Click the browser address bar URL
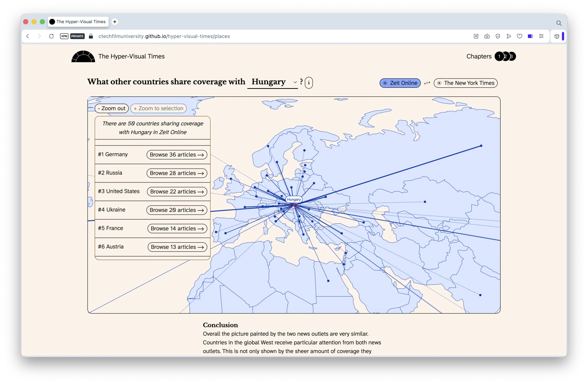 [164, 36]
